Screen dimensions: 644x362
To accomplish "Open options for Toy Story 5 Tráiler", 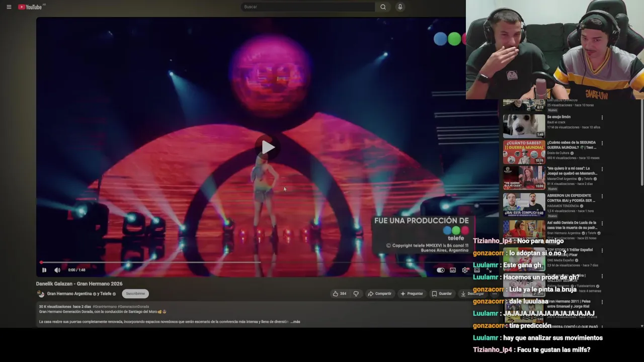I will (602, 250).
